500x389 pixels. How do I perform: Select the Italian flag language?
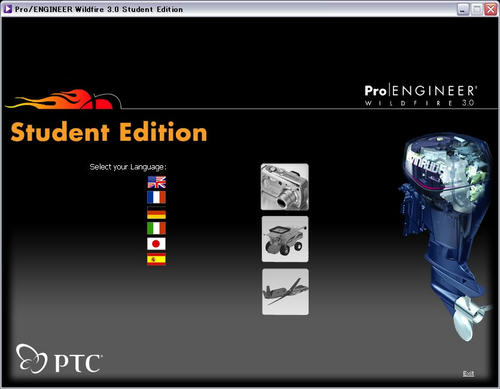pos(156,228)
